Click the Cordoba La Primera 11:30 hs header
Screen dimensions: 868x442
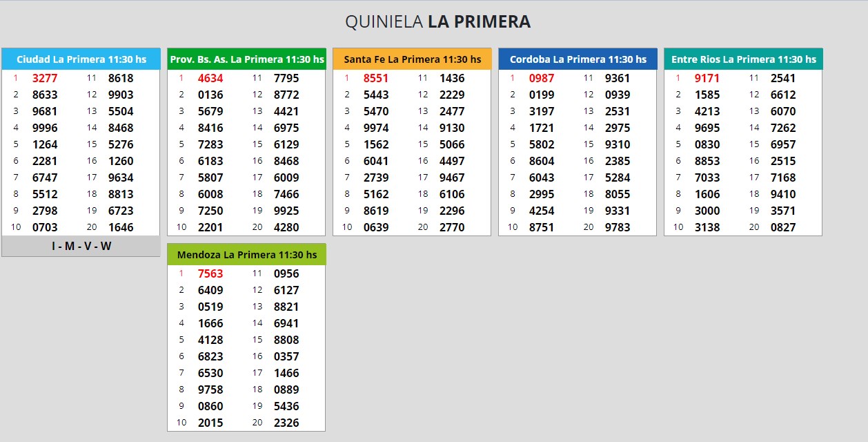pyautogui.click(x=578, y=59)
